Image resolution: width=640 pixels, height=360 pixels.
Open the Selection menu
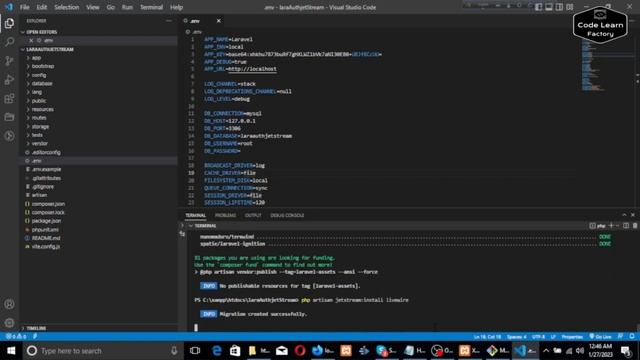tap(67, 7)
